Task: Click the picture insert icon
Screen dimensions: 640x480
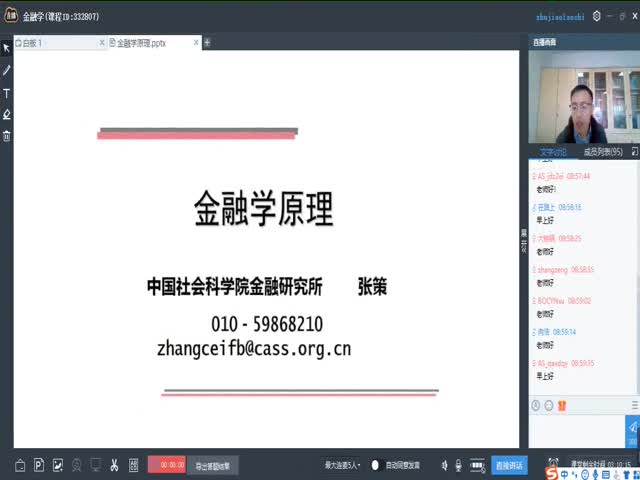Action: (x=58, y=464)
